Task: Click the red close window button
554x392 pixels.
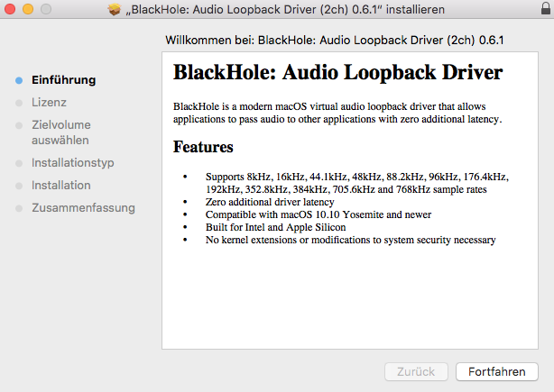Action: [x=10, y=9]
